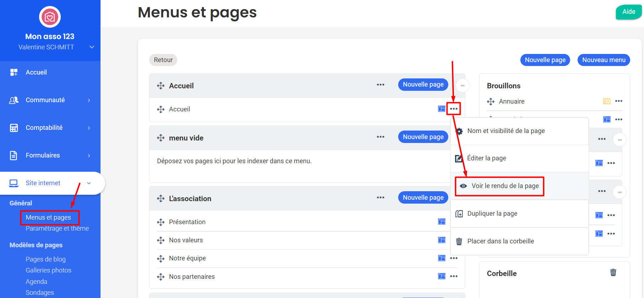Click the yellow layout icon beside Annuaire
644x298 pixels.
pos(607,101)
